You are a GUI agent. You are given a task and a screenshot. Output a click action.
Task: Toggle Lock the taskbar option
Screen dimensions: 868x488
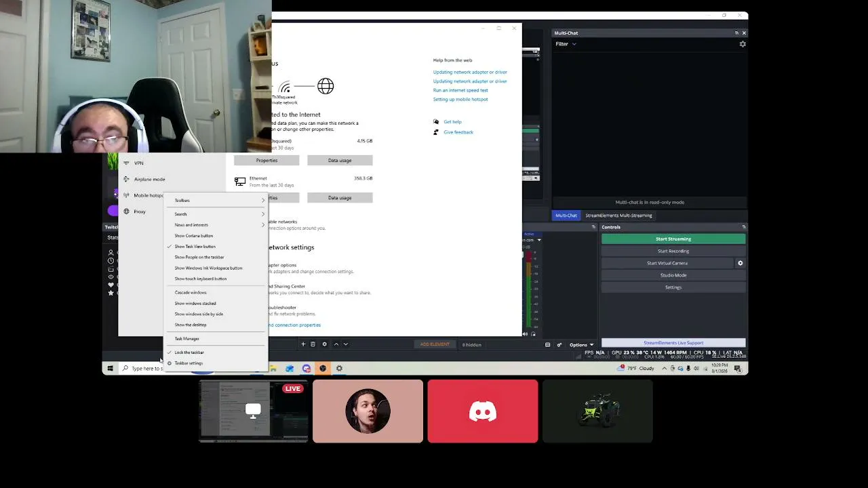click(x=189, y=352)
